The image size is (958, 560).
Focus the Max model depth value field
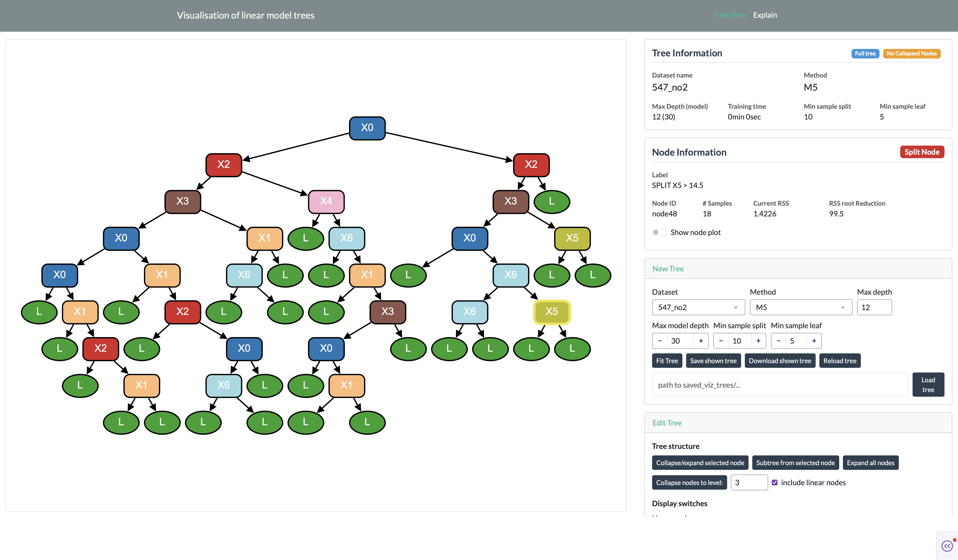[680, 341]
